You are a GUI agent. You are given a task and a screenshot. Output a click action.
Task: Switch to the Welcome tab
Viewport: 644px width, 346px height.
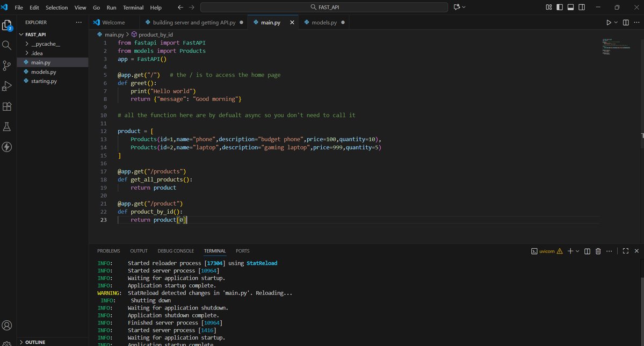point(113,23)
